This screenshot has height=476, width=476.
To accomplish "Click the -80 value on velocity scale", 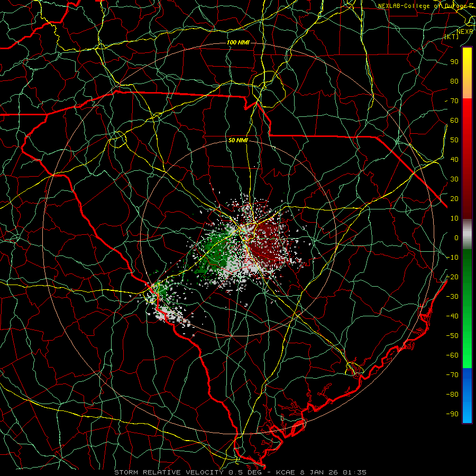I will (452, 395).
